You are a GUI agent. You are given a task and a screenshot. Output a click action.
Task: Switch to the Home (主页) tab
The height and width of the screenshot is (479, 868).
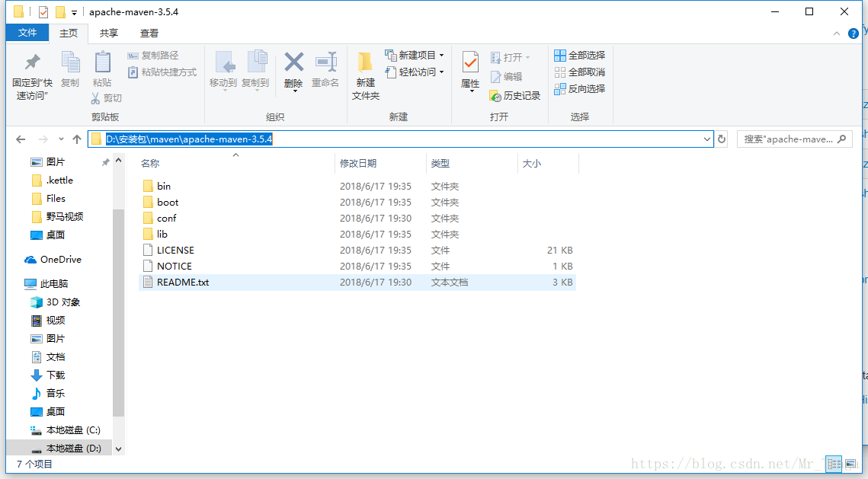pyautogui.click(x=69, y=34)
